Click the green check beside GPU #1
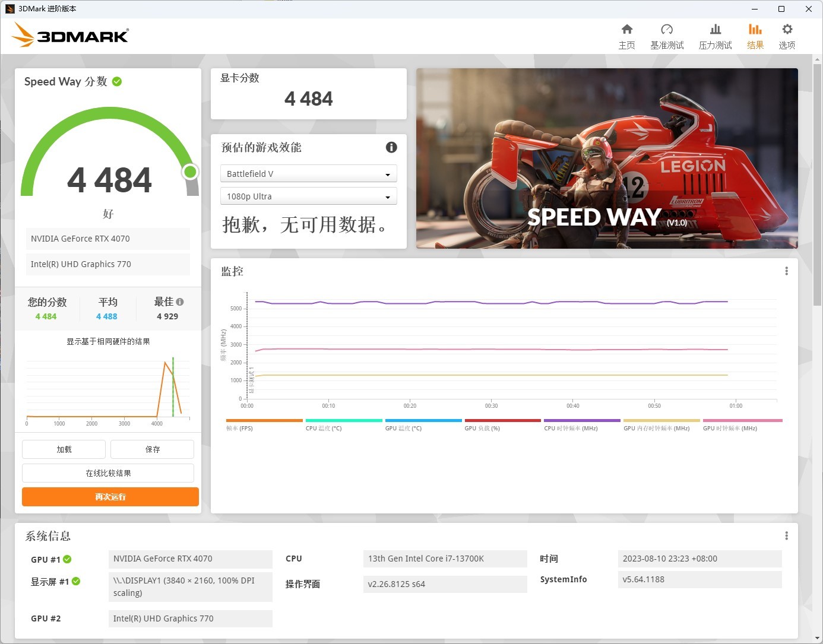The image size is (823, 644). [x=67, y=559]
